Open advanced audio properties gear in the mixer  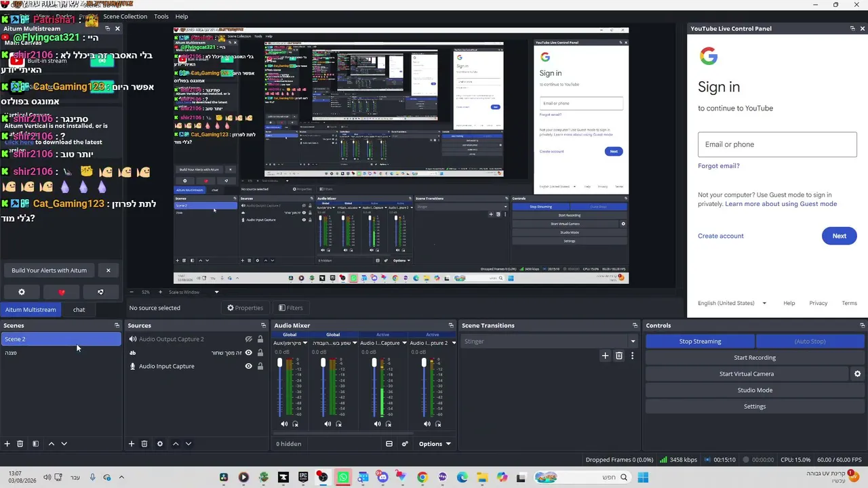[x=405, y=444]
